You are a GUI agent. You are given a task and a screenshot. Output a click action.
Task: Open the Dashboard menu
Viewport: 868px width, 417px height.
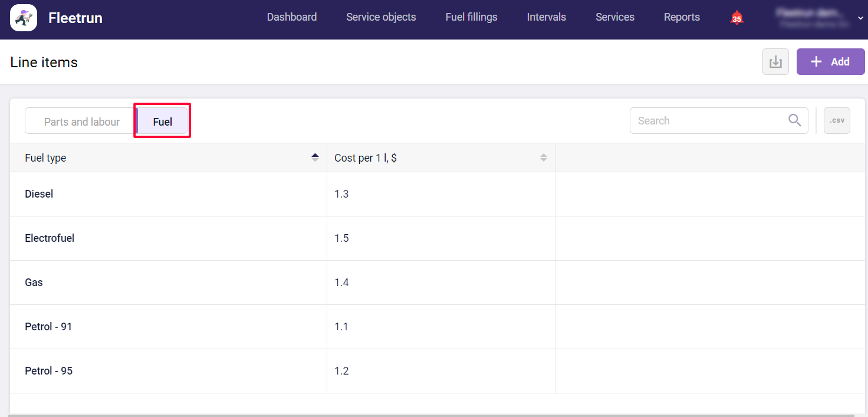pos(291,17)
